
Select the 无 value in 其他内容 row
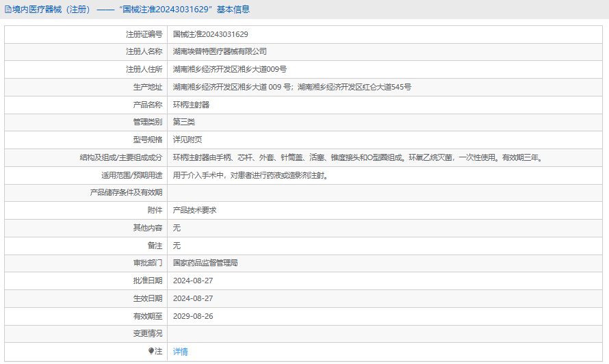(177, 228)
